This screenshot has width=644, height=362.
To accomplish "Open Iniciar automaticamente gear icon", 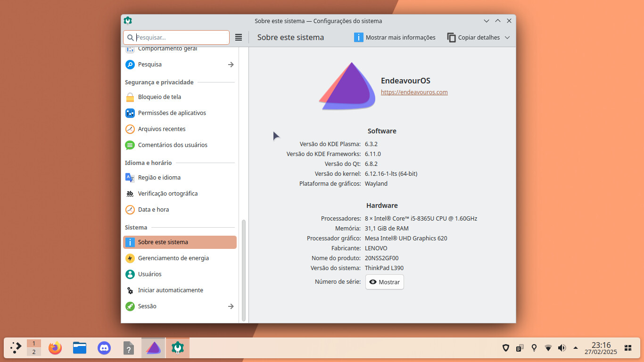I will [x=130, y=290].
